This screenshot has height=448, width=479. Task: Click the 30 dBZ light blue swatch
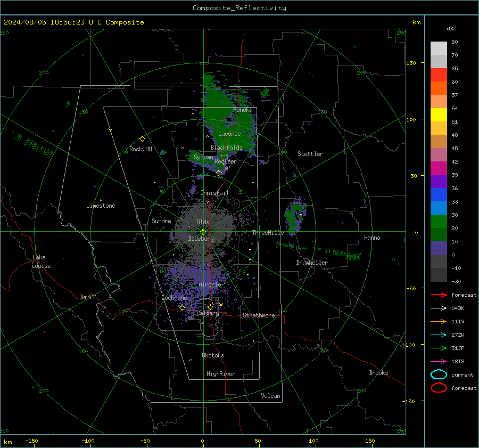(x=439, y=208)
